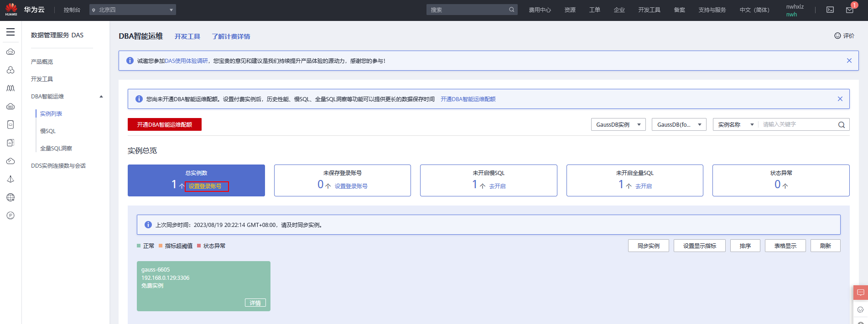868x324 pixels.
Task: Go to 控制台 console
Action: tap(72, 10)
